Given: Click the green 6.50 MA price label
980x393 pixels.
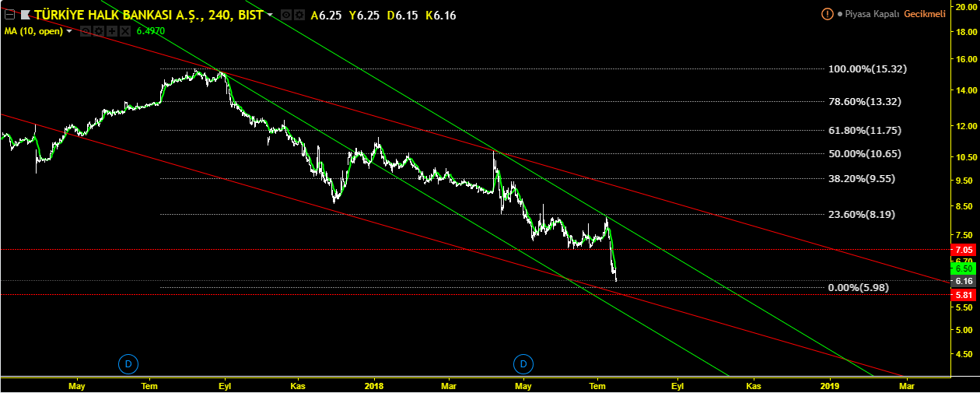Looking at the screenshot, I should 964,268.
